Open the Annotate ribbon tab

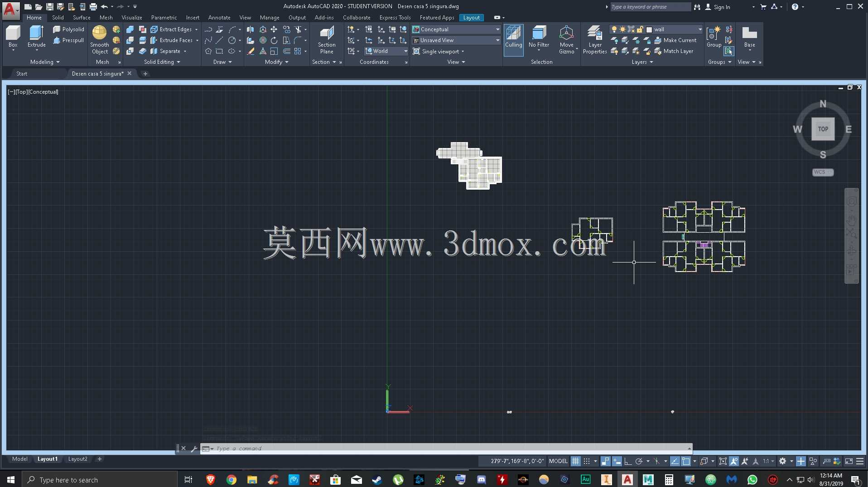click(x=219, y=18)
